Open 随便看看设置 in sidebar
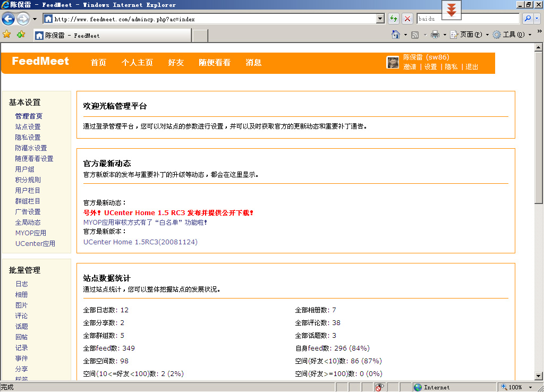This screenshot has width=544, height=392. point(34,159)
